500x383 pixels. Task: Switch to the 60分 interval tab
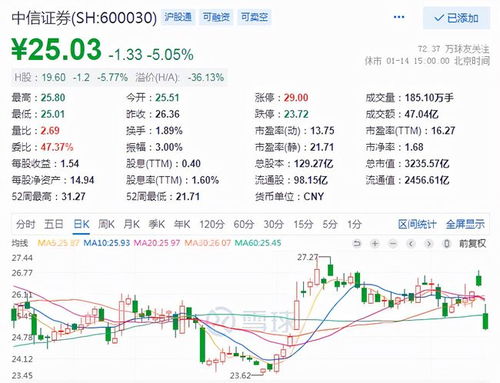coord(244,224)
